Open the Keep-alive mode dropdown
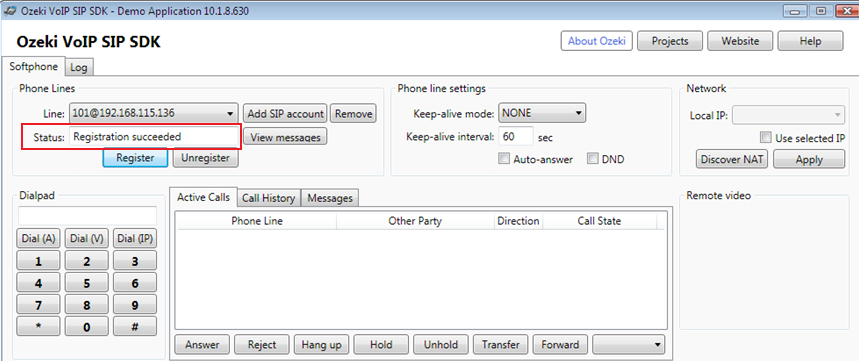Image resolution: width=859 pixels, height=361 pixels. pyautogui.click(x=542, y=114)
